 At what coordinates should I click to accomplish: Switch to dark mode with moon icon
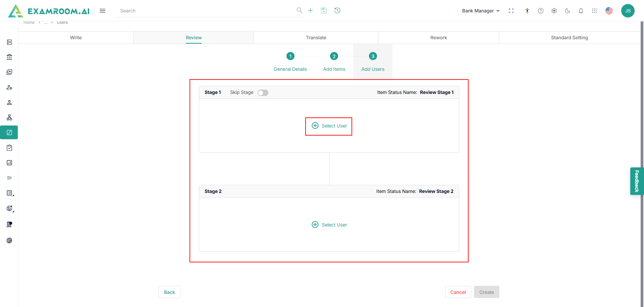coord(568,11)
